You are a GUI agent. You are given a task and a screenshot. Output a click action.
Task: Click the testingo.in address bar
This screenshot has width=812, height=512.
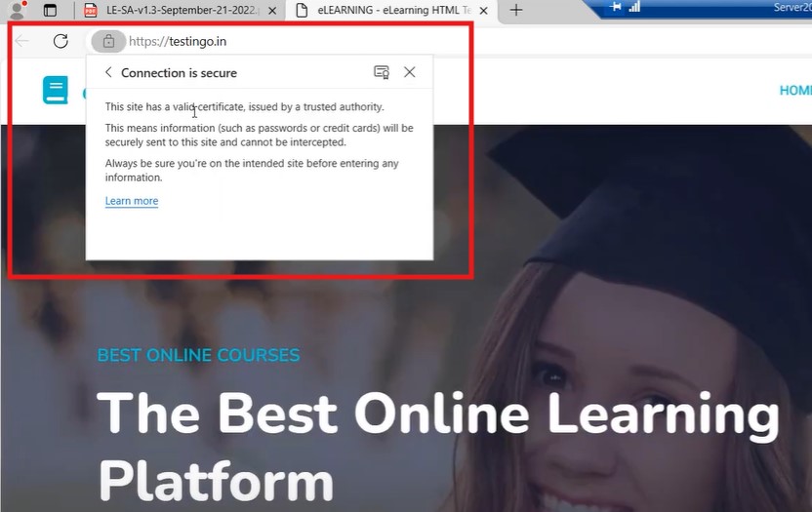click(x=178, y=41)
